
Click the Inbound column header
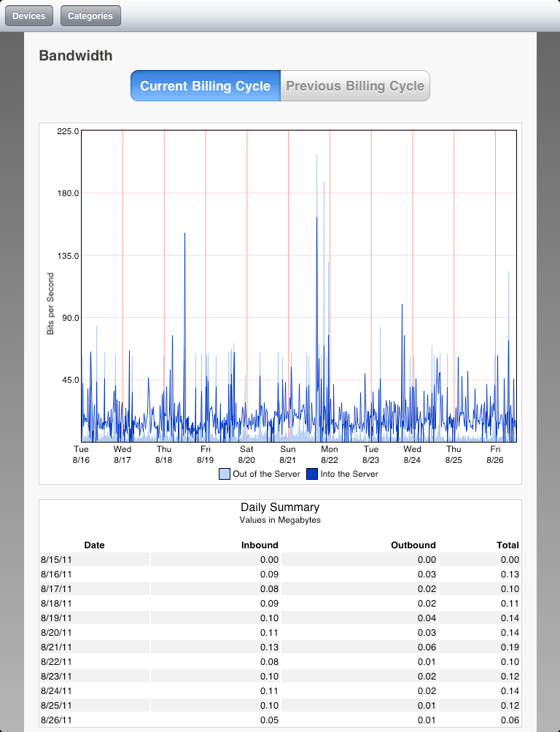click(x=260, y=545)
